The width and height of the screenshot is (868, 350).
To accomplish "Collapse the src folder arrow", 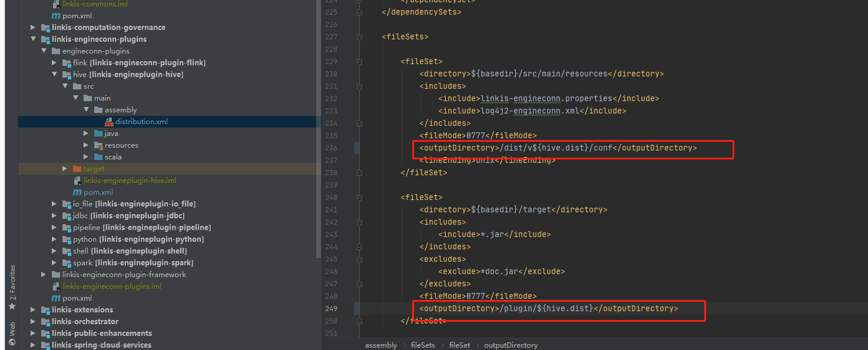I will (65, 86).
